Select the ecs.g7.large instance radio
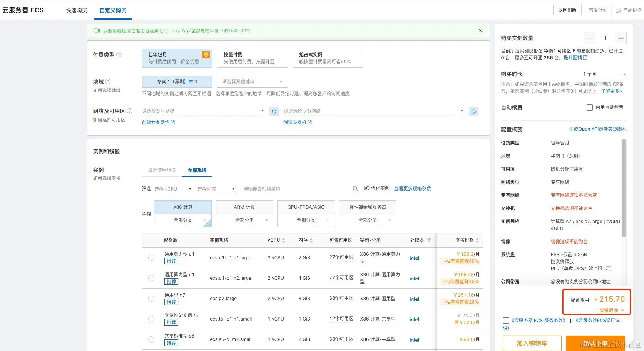 tap(151, 299)
